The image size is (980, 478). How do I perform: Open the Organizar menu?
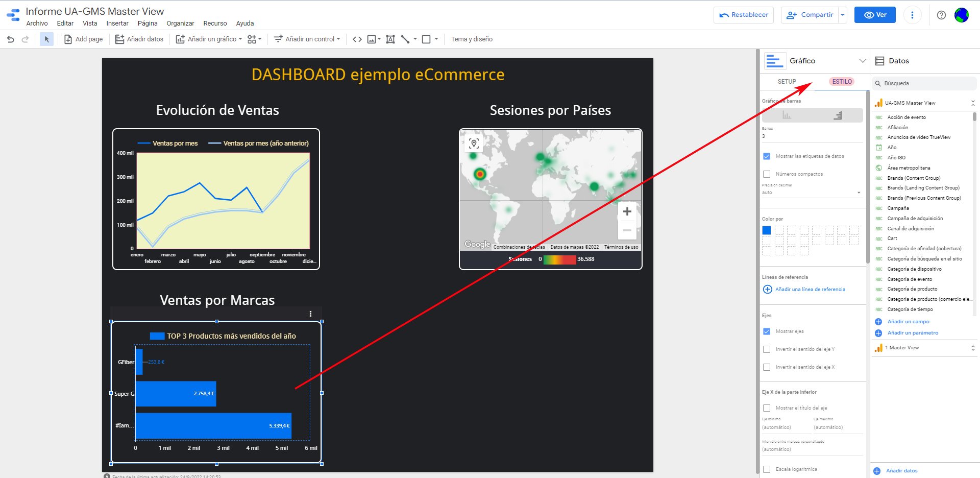pyautogui.click(x=180, y=23)
